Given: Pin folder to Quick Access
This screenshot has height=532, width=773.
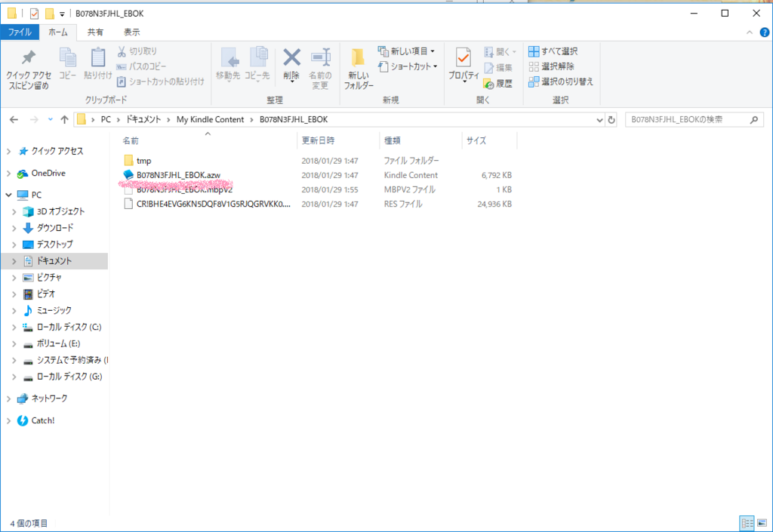Looking at the screenshot, I should click(x=29, y=69).
